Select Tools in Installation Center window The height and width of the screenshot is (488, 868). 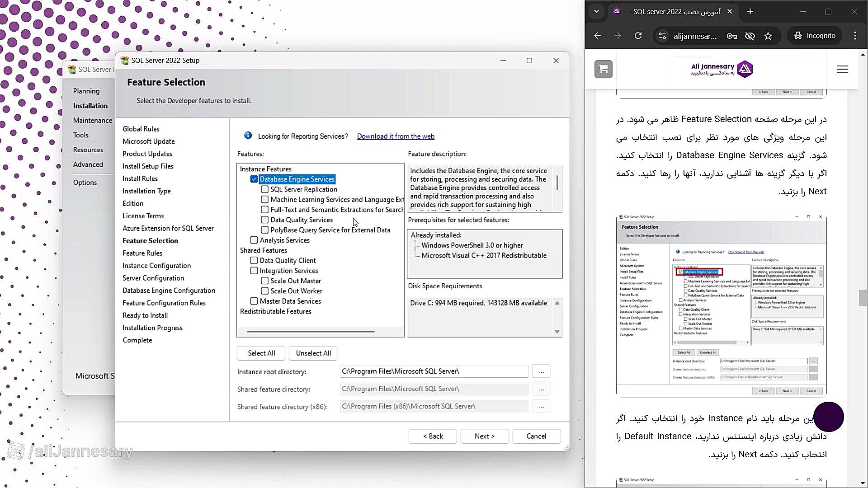pyautogui.click(x=81, y=135)
